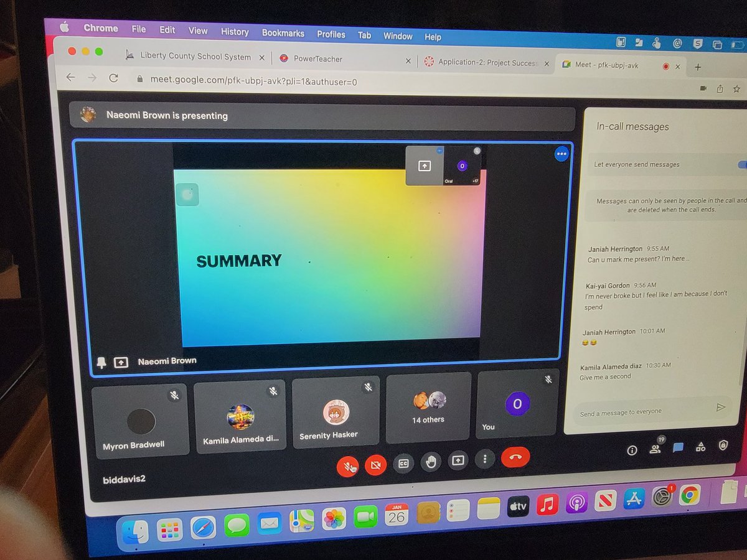
Task: Open Messages from the Dock
Action: [237, 525]
